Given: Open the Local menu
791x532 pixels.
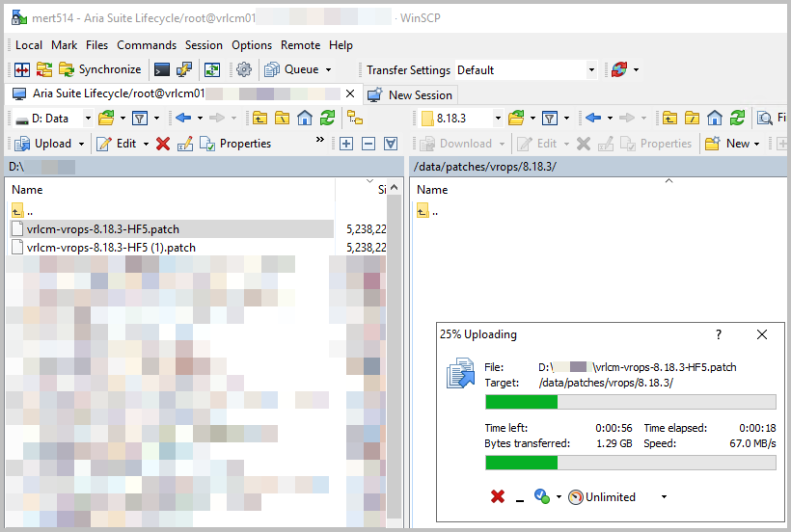Looking at the screenshot, I should 29,45.
